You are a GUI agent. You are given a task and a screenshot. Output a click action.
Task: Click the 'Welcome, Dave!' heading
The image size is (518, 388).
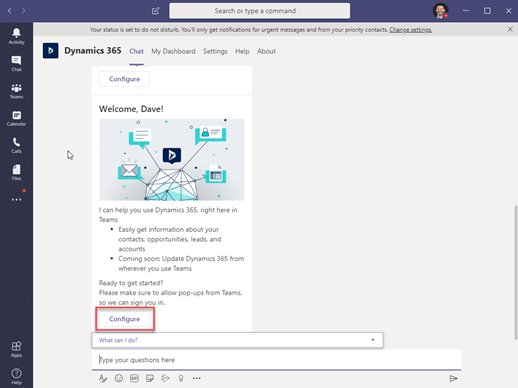point(131,109)
